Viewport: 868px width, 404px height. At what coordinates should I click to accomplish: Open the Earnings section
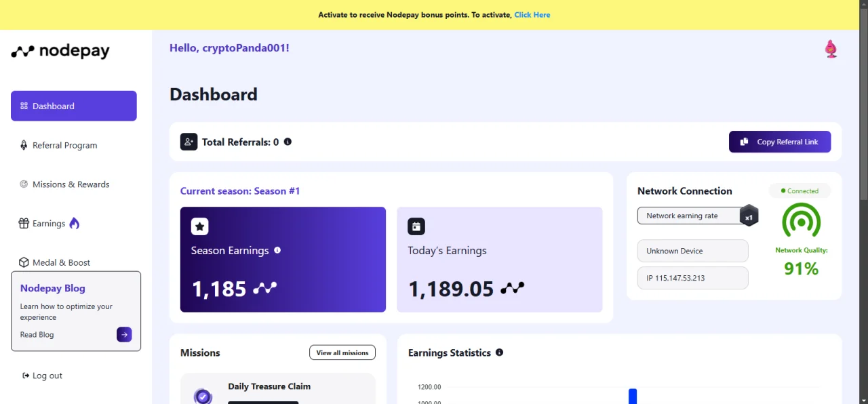click(49, 224)
